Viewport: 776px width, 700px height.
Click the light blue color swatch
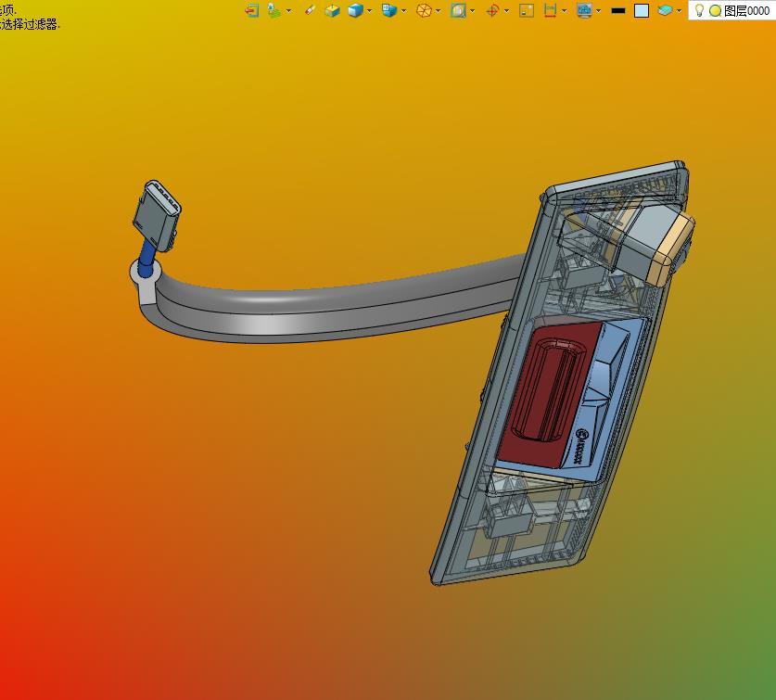pos(642,10)
